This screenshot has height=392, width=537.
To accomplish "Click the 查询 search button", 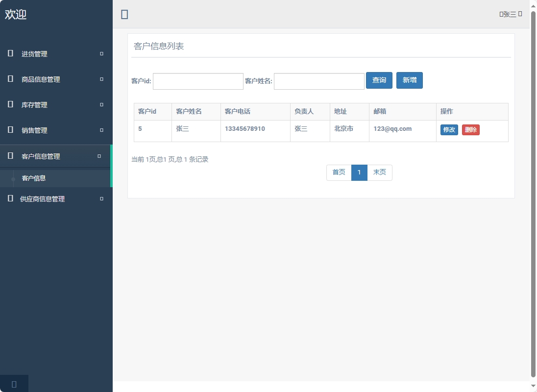I will click(x=379, y=80).
